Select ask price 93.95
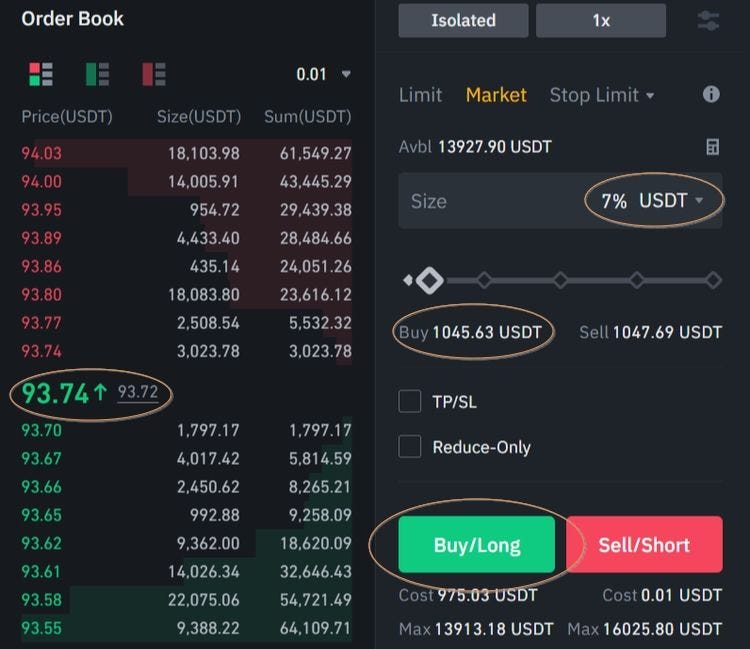The height and width of the screenshot is (649, 750). [x=42, y=210]
